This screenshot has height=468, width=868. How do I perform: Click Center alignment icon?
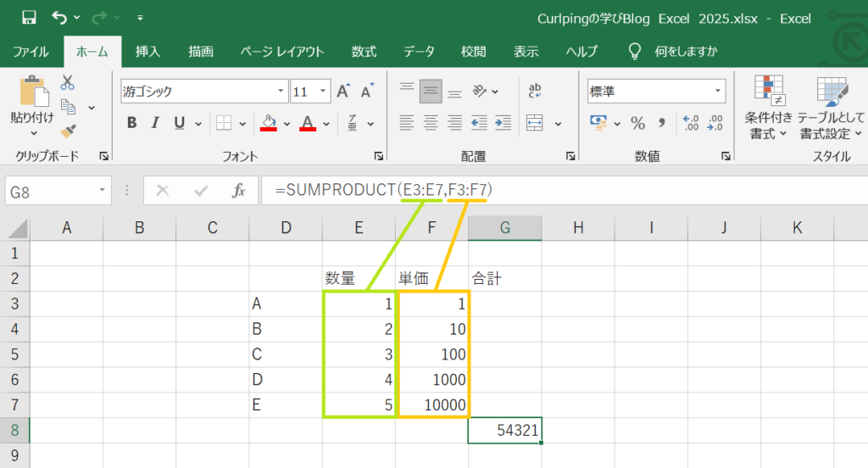point(431,123)
